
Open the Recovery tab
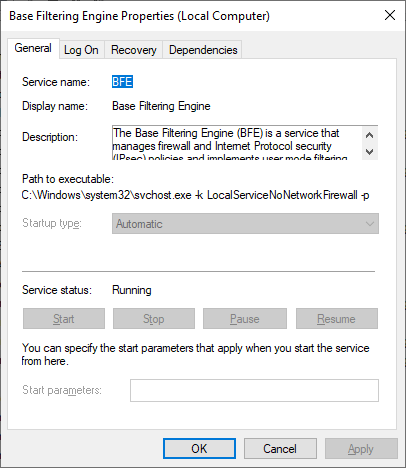134,50
